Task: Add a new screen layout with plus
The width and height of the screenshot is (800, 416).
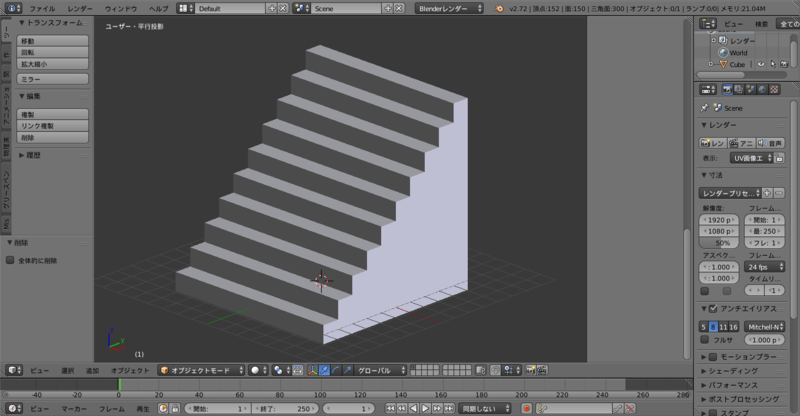Action: tap(271, 8)
